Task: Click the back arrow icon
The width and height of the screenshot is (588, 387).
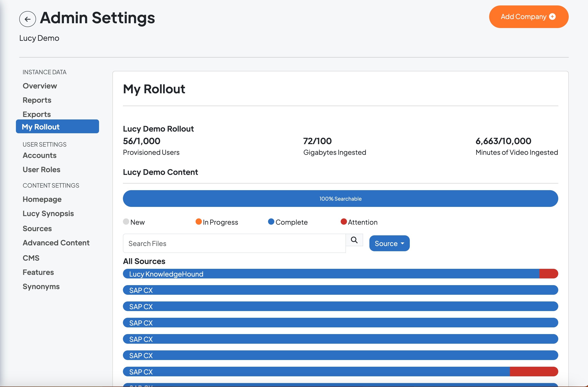Action: point(27,19)
